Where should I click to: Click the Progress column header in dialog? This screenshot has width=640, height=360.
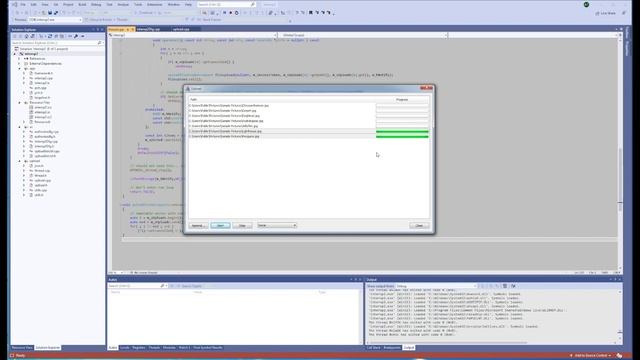point(402,100)
